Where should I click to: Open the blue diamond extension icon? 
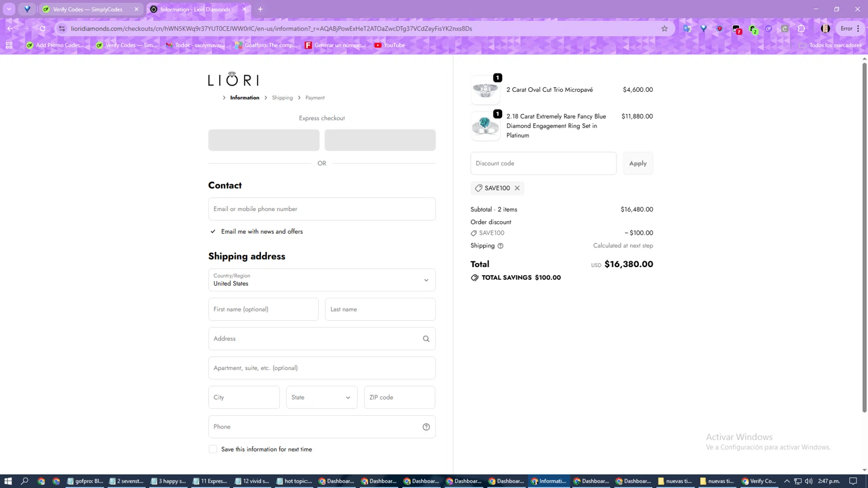(704, 28)
